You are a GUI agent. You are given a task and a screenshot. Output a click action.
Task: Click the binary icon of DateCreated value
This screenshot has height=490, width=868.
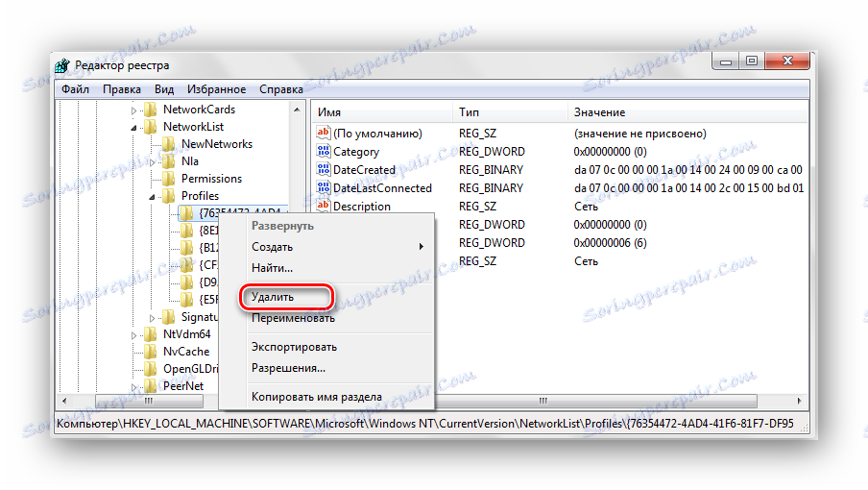tap(324, 169)
